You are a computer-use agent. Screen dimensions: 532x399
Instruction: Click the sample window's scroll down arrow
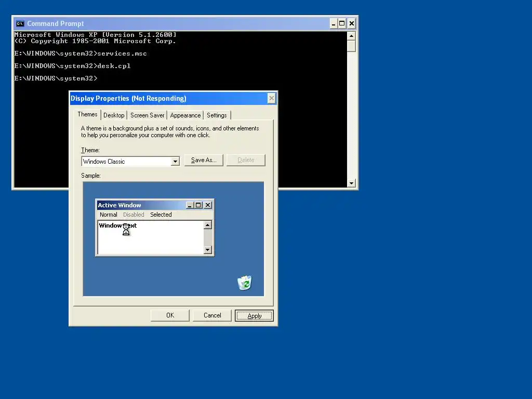[208, 250]
